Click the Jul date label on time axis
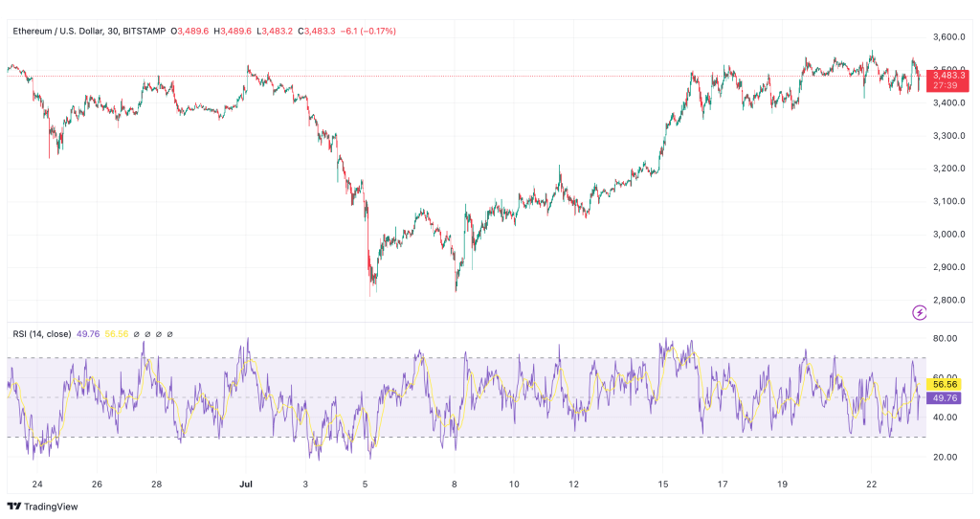 pos(246,484)
